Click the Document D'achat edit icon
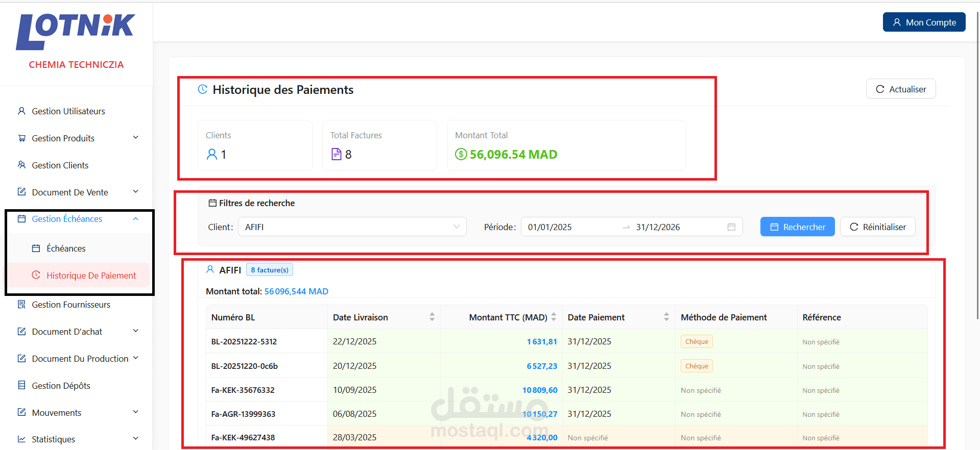 (x=21, y=331)
